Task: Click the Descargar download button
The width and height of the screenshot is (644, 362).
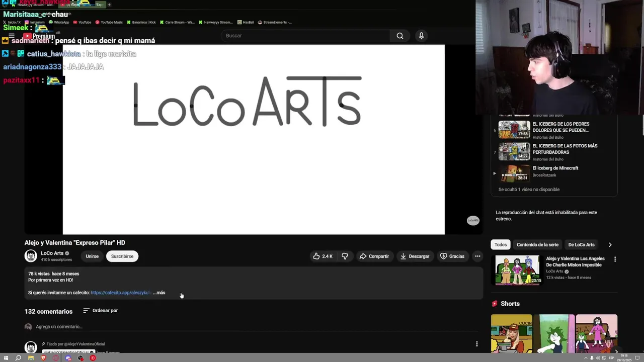Action: point(415,256)
